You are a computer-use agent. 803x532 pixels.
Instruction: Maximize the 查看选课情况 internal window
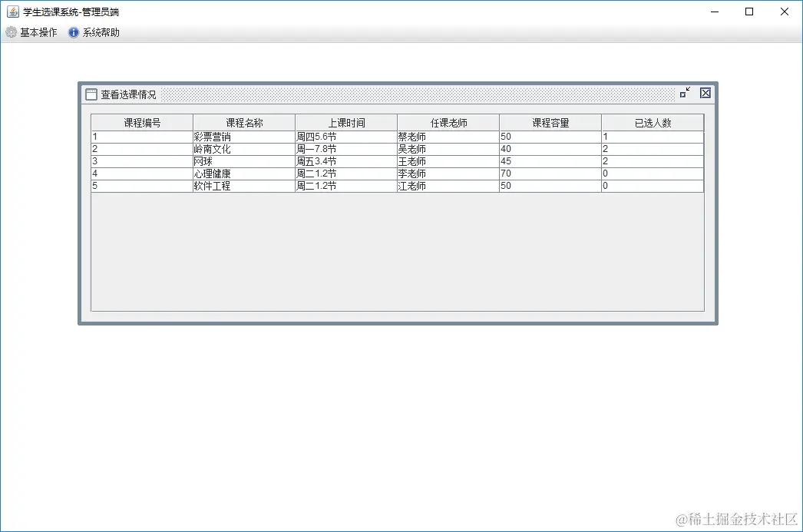click(x=686, y=93)
